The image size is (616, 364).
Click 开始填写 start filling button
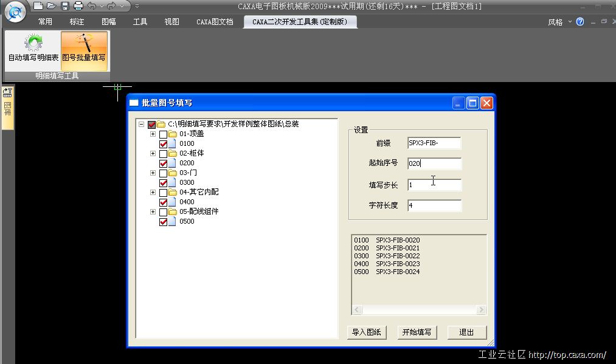[x=417, y=332]
